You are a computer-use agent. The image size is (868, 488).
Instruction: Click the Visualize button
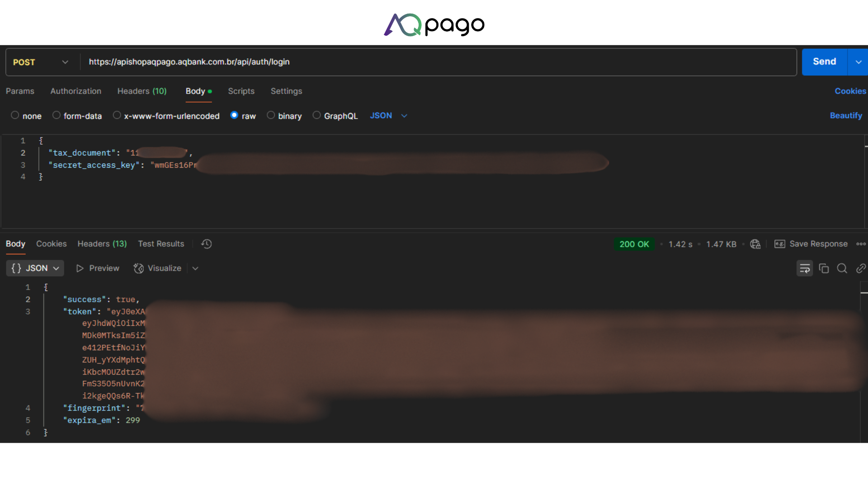coord(158,268)
